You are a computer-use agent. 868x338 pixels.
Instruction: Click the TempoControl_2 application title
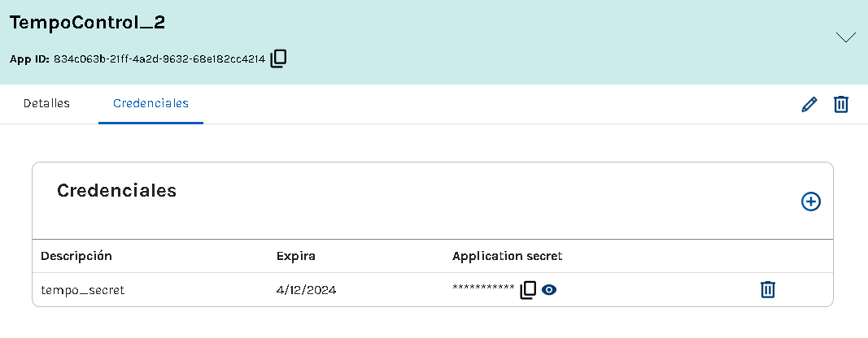click(87, 23)
